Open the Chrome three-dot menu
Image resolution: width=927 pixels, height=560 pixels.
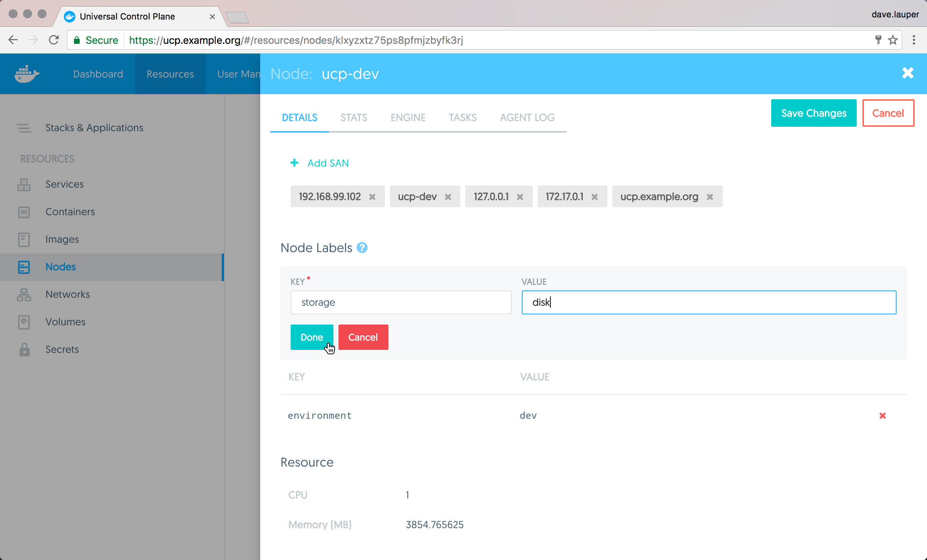(x=914, y=40)
